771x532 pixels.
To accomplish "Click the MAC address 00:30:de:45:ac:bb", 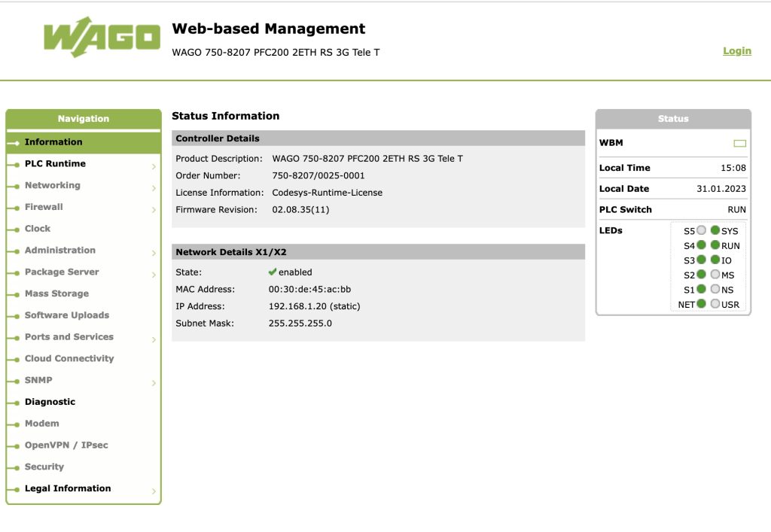I will click(x=309, y=289).
